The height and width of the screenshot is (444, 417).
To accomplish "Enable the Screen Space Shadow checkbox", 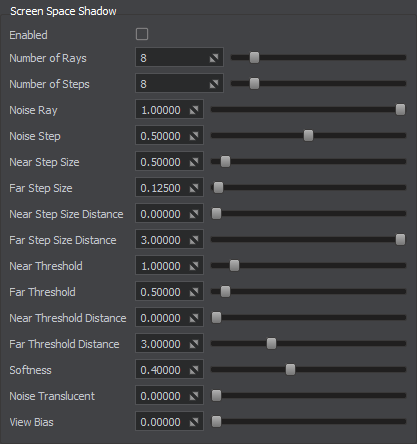I will tap(142, 34).
